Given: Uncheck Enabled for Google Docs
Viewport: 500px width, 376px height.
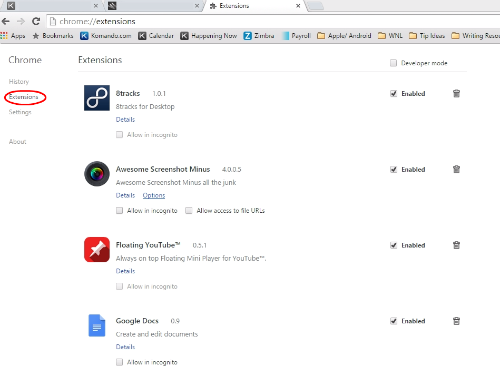Looking at the screenshot, I should point(393,321).
